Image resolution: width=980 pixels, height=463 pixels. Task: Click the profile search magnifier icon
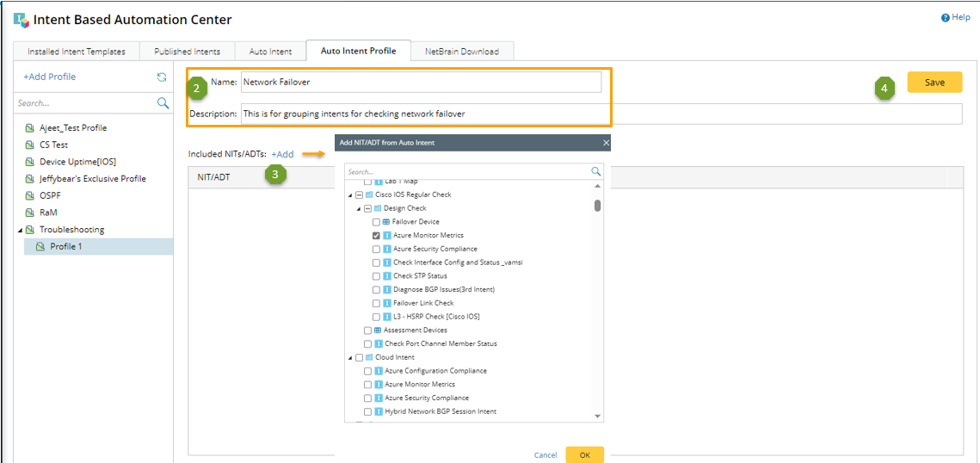[163, 103]
